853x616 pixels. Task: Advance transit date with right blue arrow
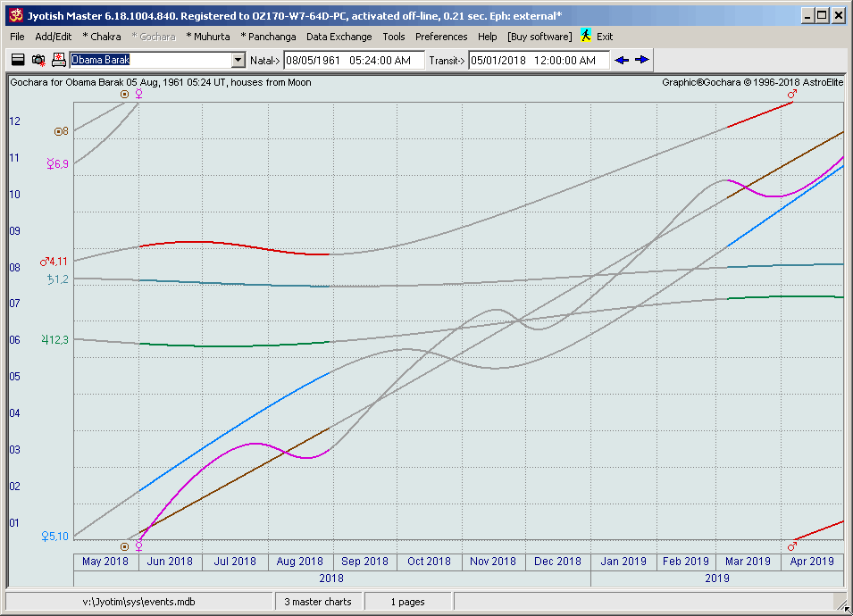pyautogui.click(x=642, y=60)
